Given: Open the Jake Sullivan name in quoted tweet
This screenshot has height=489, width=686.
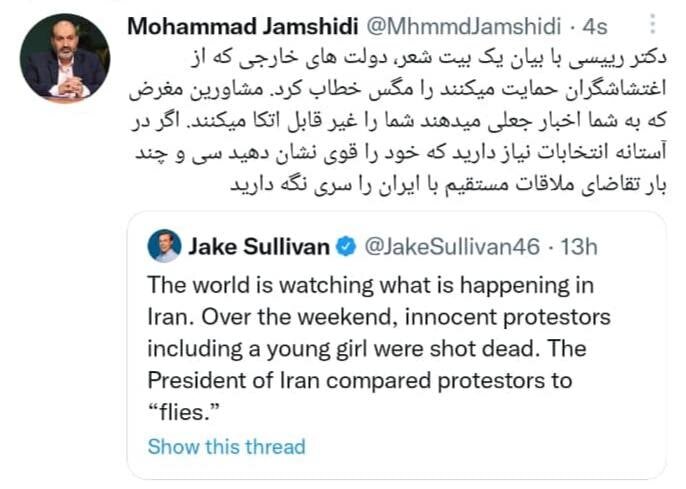Looking at the screenshot, I should pos(254,245).
